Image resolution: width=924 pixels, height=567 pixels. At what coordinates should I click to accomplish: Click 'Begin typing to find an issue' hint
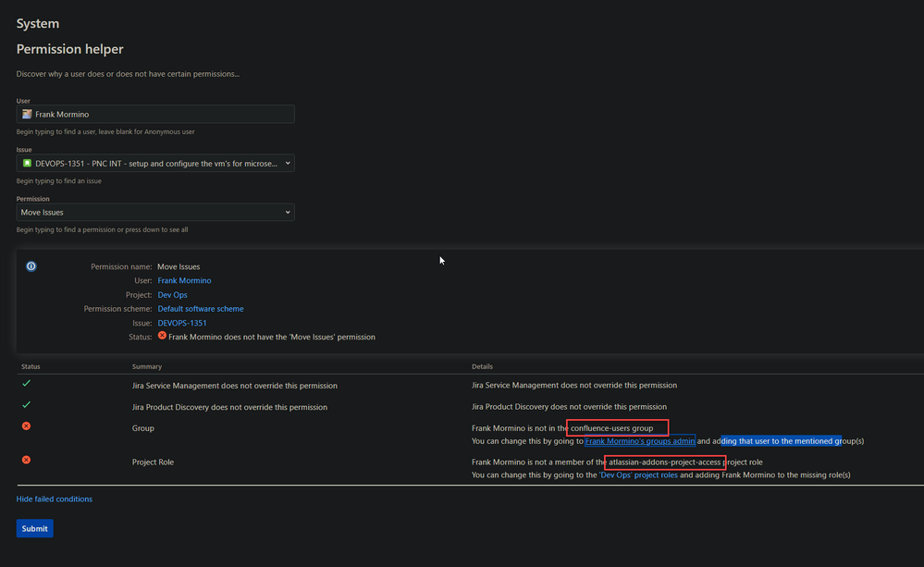click(59, 181)
